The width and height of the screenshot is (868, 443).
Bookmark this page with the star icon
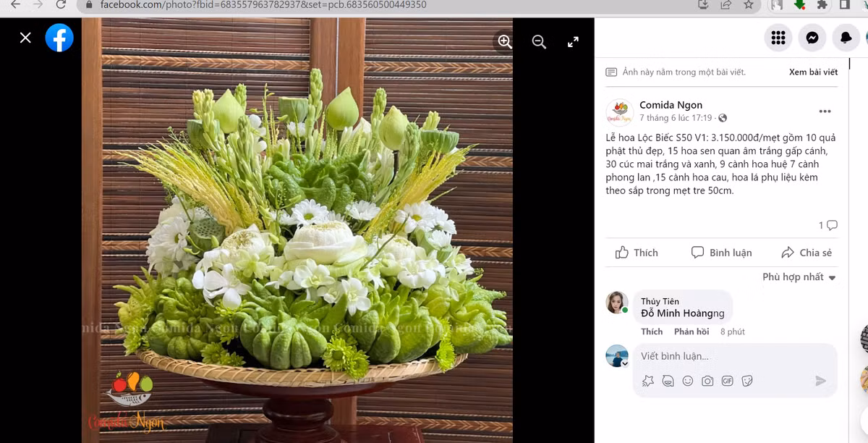point(749,4)
